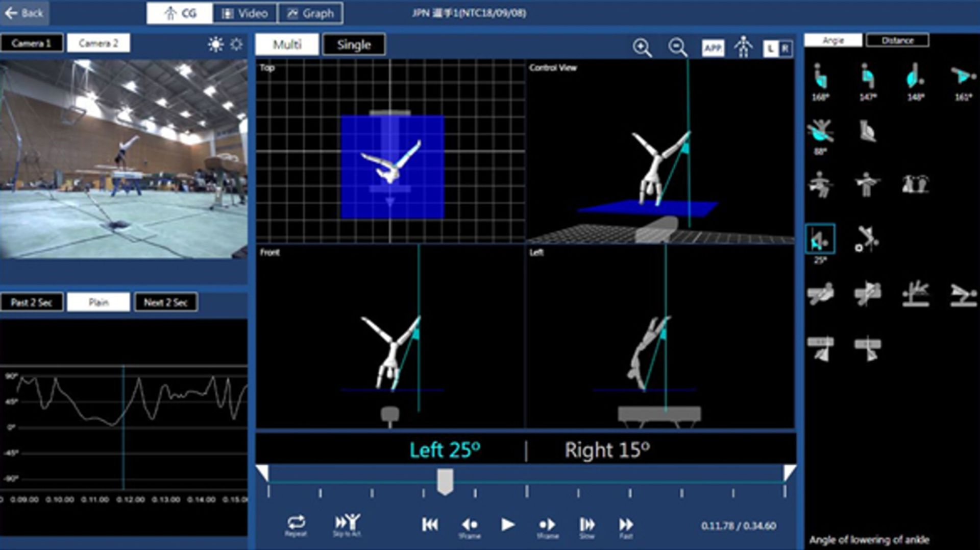The height and width of the screenshot is (550, 980).
Task: Click the Skip to Act icon
Action: 347,524
